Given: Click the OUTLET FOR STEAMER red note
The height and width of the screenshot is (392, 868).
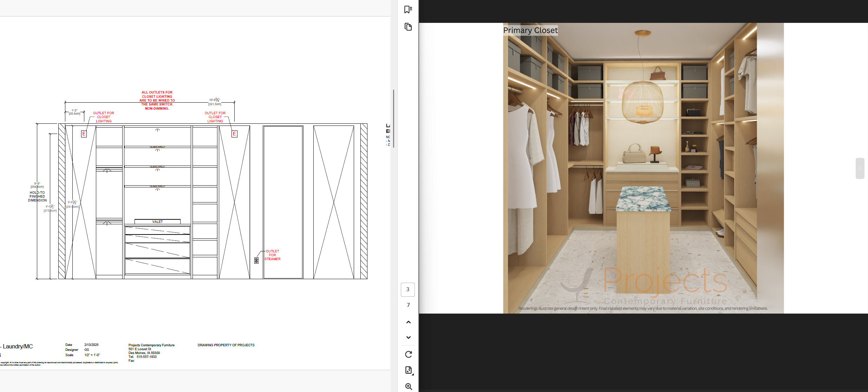Looking at the screenshot, I should pyautogui.click(x=272, y=255).
